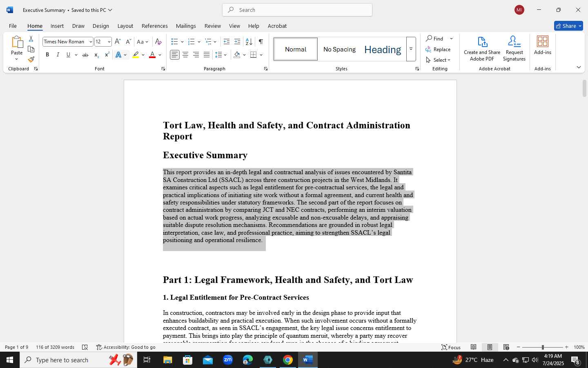Apply subscript formatting
This screenshot has width=588, height=368.
tap(96, 55)
